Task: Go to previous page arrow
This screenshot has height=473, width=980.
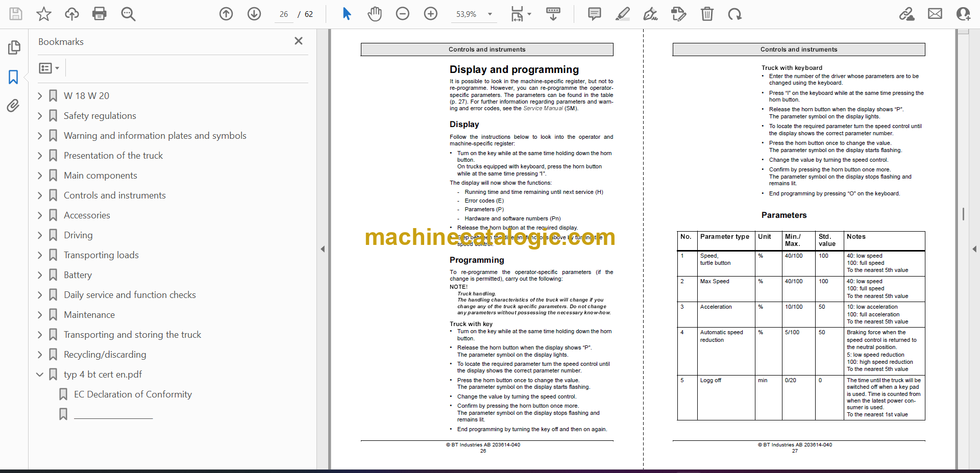Action: [x=226, y=14]
